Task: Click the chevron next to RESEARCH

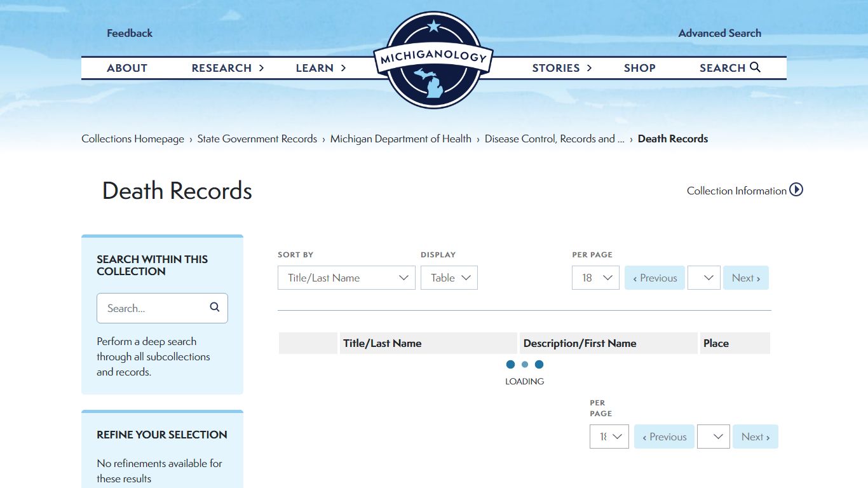Action: (x=261, y=68)
